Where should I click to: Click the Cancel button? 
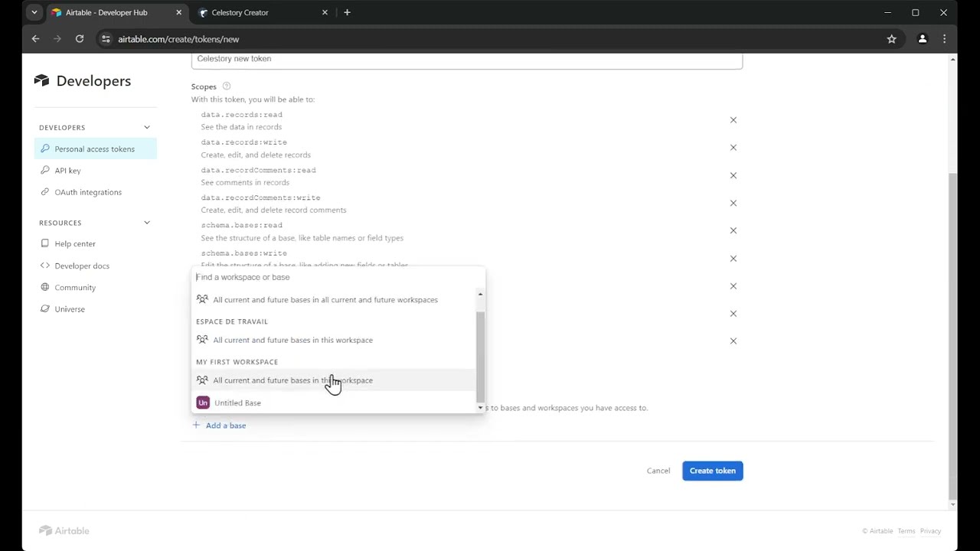coord(658,471)
